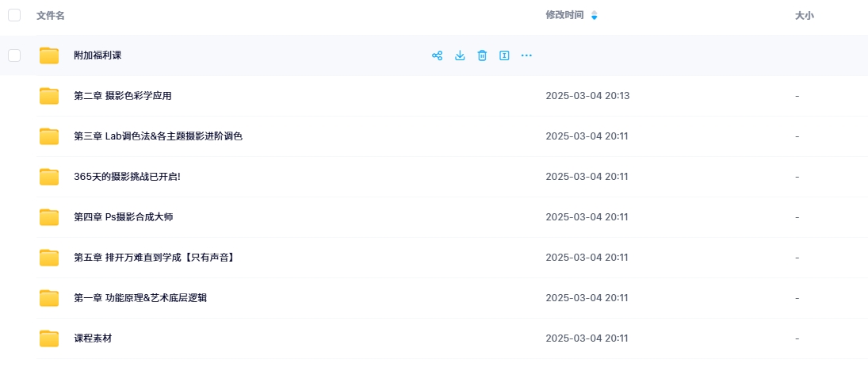Tick the select-all checkbox in header
The height and width of the screenshot is (390, 868).
click(14, 15)
